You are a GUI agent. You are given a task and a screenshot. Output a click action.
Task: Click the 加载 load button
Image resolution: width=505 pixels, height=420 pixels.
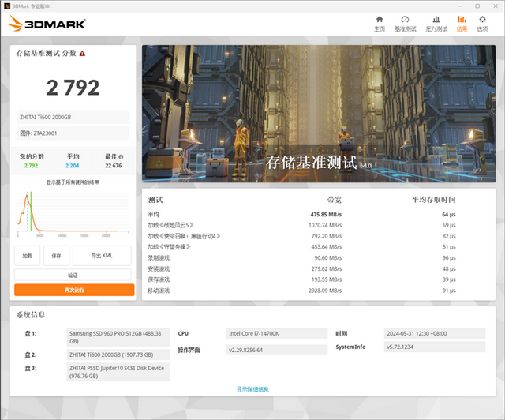click(x=28, y=256)
